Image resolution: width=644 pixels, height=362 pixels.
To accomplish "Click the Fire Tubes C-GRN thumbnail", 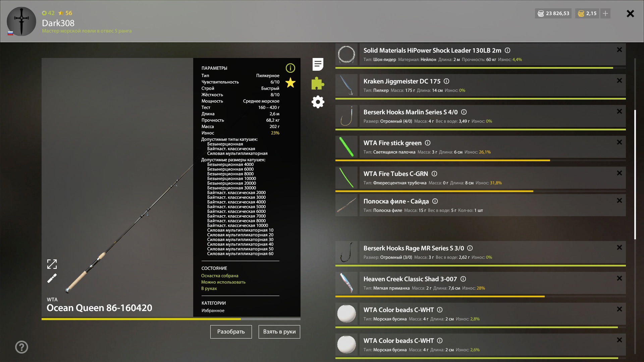I will [x=346, y=178].
